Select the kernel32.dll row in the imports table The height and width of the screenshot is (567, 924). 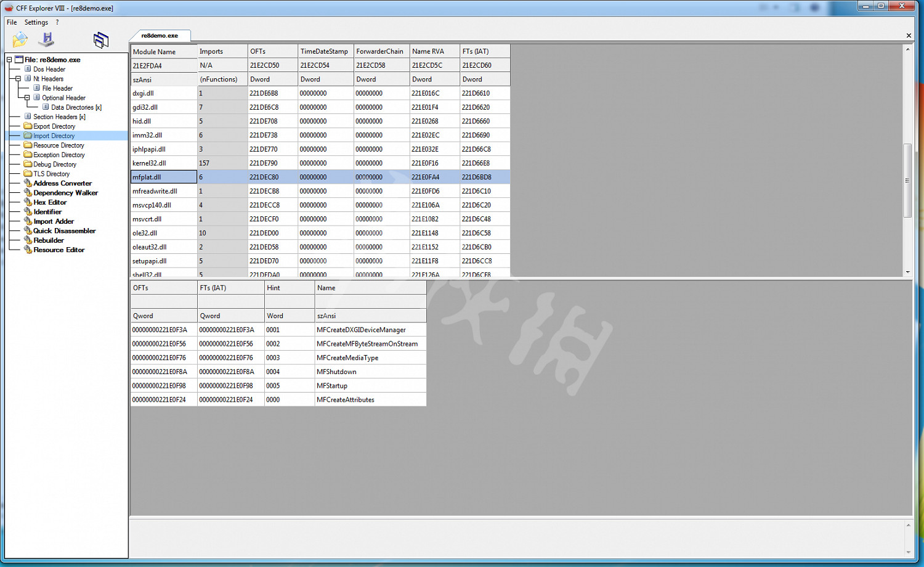148,163
